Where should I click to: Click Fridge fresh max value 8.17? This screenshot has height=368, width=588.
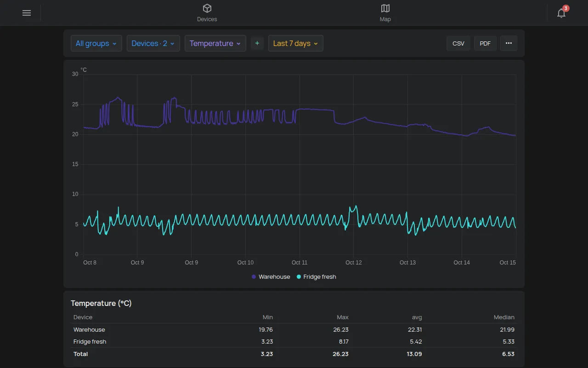tap(343, 342)
